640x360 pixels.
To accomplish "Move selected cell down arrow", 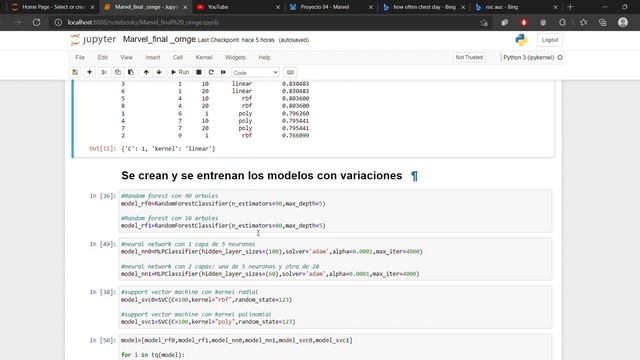I will tap(159, 72).
